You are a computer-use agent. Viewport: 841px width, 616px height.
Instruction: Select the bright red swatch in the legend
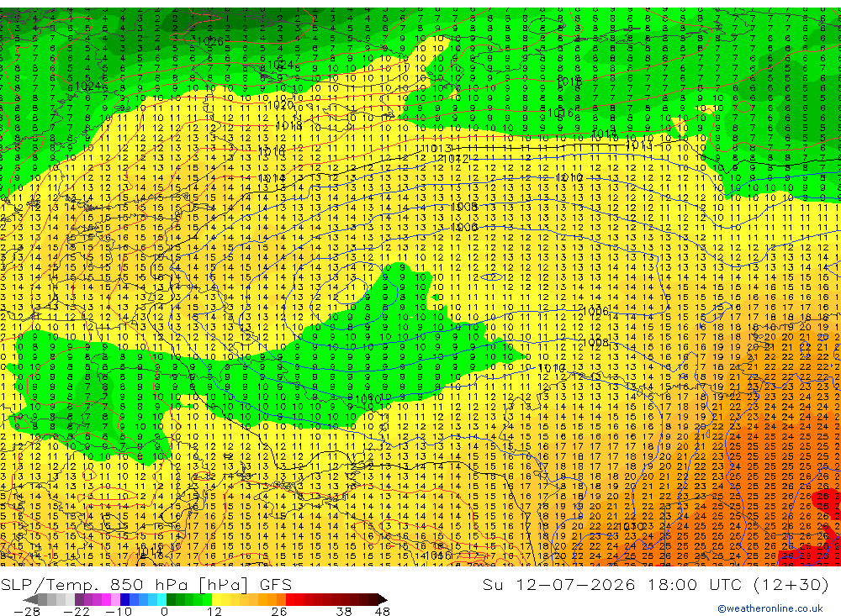click(x=290, y=600)
